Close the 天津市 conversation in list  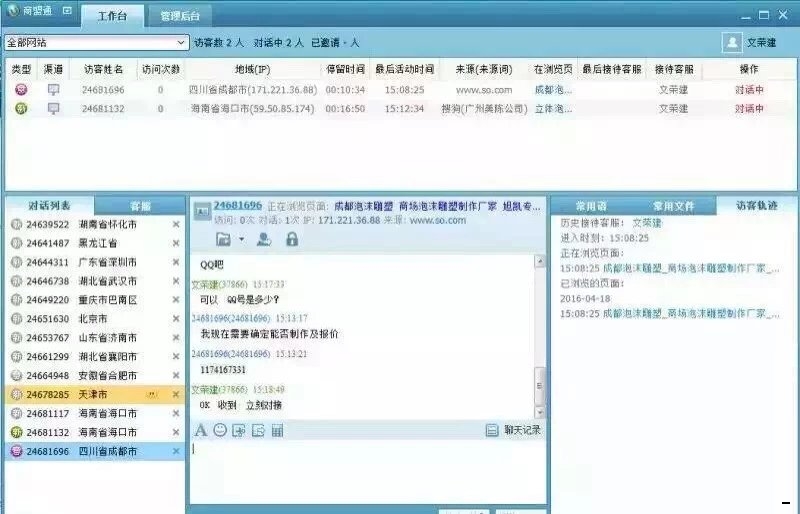pyautogui.click(x=176, y=395)
